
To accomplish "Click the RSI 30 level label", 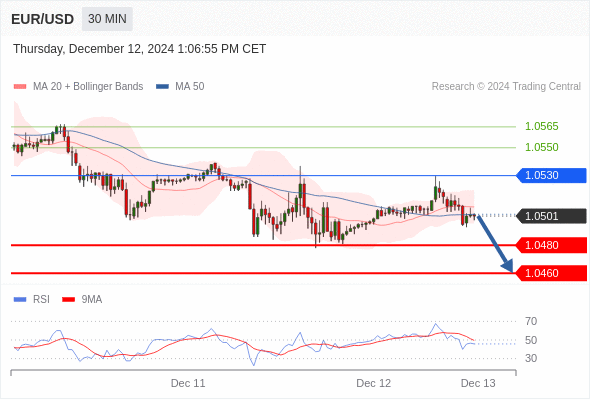I will point(531,358).
